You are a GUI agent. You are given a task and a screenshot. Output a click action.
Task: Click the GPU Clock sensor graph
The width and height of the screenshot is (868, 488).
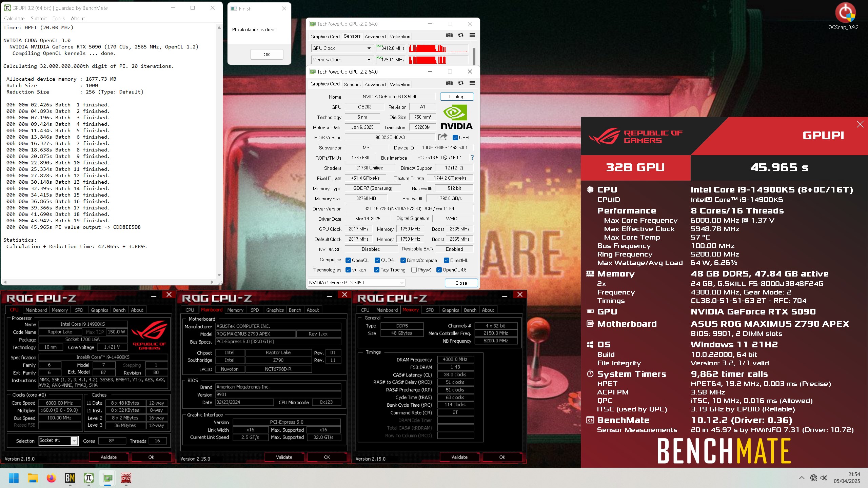coord(438,48)
